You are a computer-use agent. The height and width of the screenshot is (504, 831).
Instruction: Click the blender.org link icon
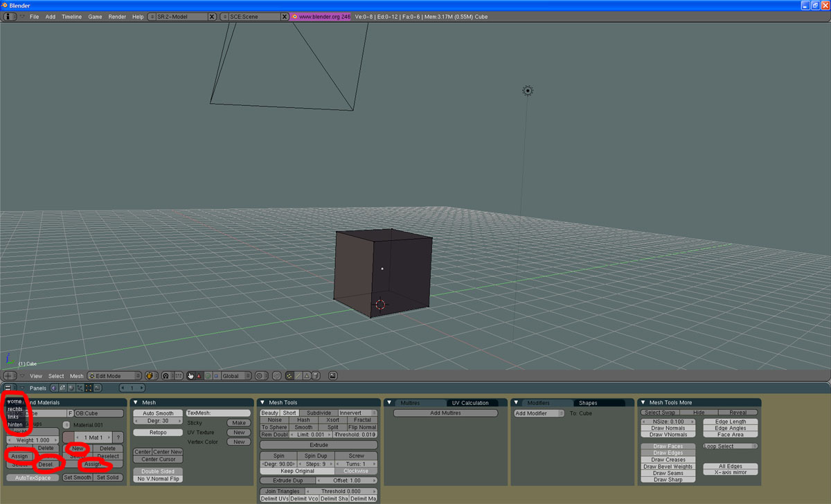point(295,17)
